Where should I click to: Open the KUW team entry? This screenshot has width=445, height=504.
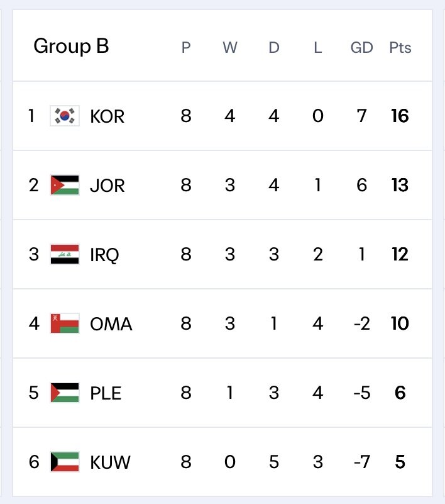coord(110,462)
